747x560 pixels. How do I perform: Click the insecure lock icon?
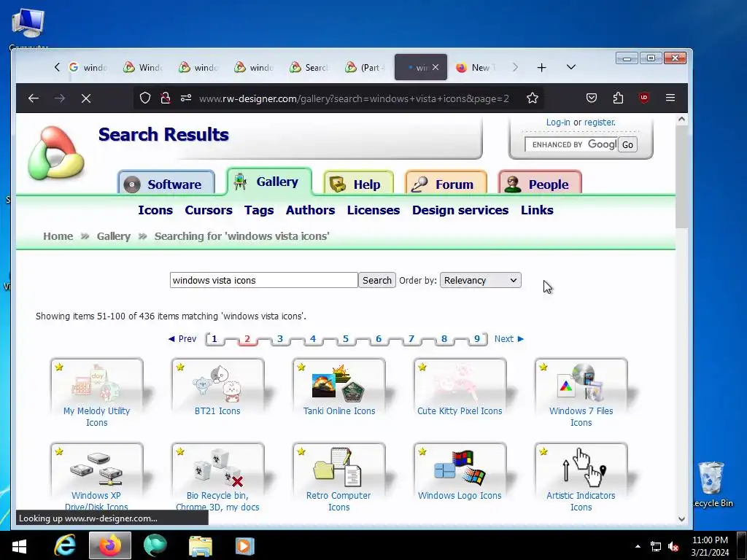coord(166,98)
